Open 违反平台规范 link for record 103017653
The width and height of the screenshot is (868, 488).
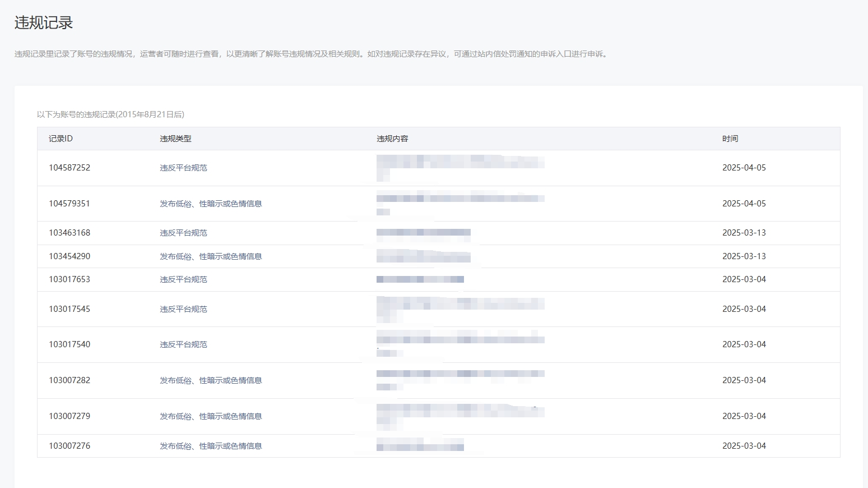(x=183, y=279)
